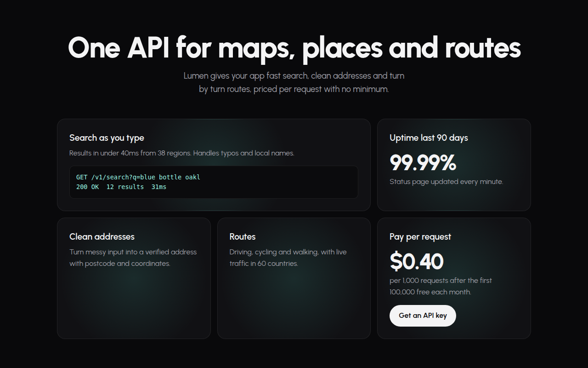This screenshot has width=588, height=368.
Task: Click the 'Pay per request' heading
Action: [420, 236]
